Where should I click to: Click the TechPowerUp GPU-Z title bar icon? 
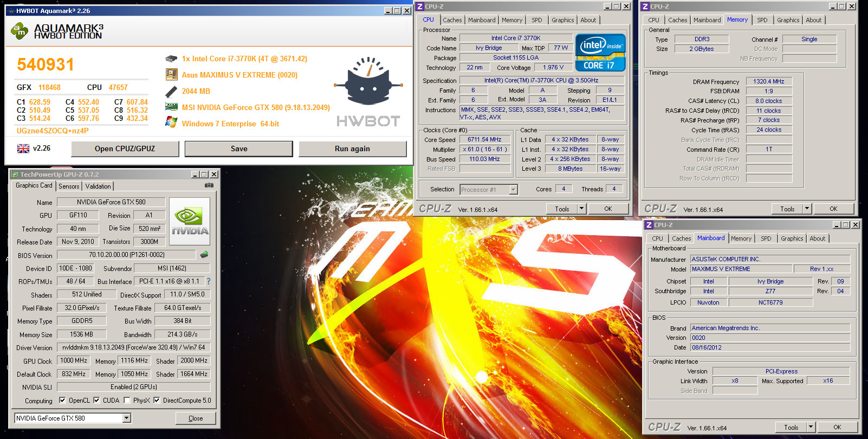click(15, 175)
